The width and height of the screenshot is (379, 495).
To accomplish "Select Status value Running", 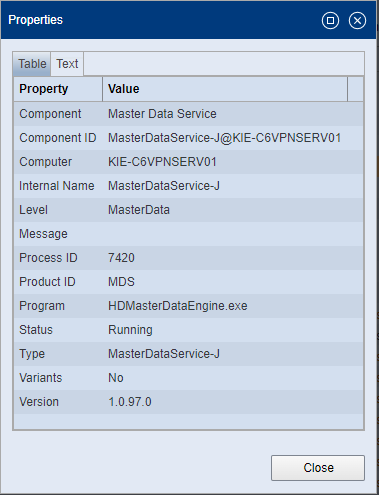I will click(x=130, y=330).
